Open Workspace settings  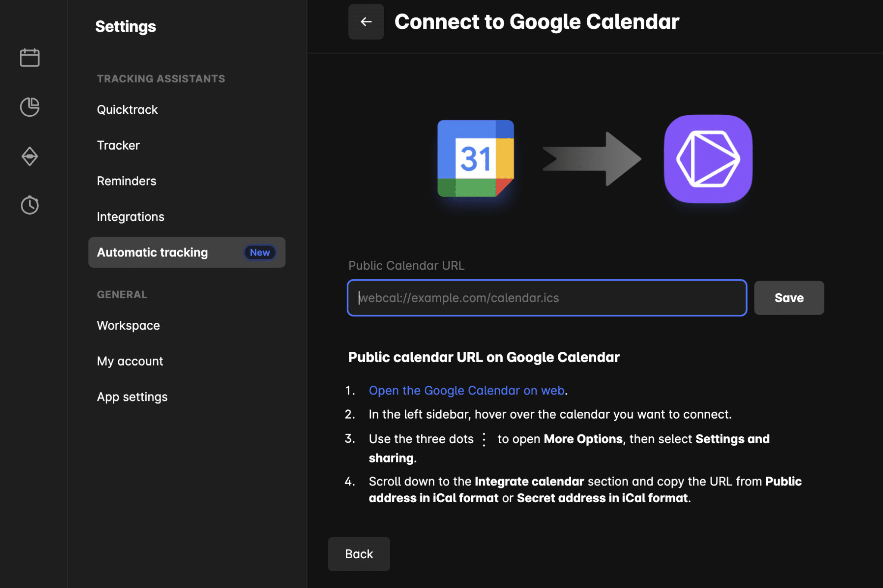point(128,325)
